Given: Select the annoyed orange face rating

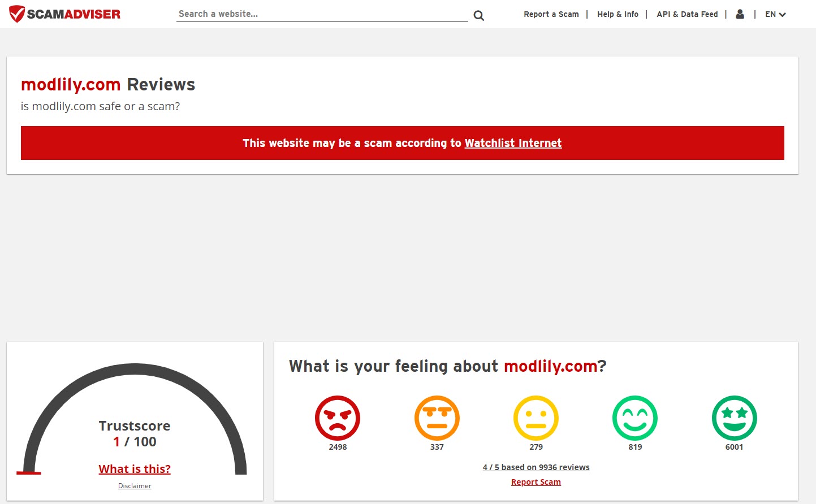Looking at the screenshot, I should tap(437, 418).
